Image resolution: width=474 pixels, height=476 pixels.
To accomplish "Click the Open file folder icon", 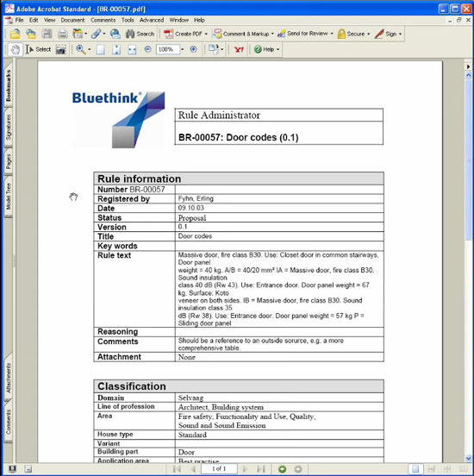I will click(16, 34).
